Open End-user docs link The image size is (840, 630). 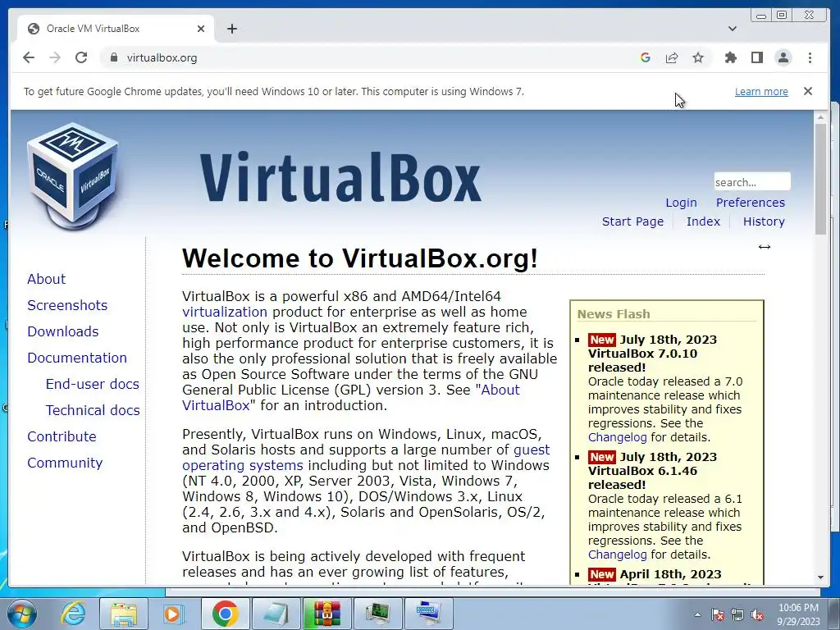92,384
